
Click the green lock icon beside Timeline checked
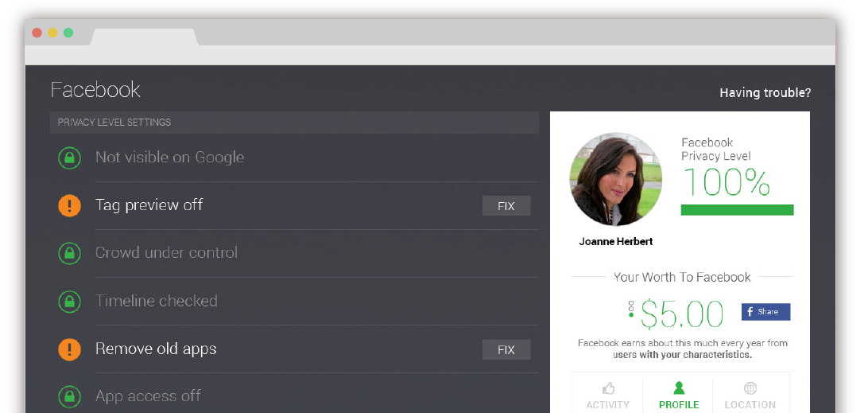pos(69,302)
